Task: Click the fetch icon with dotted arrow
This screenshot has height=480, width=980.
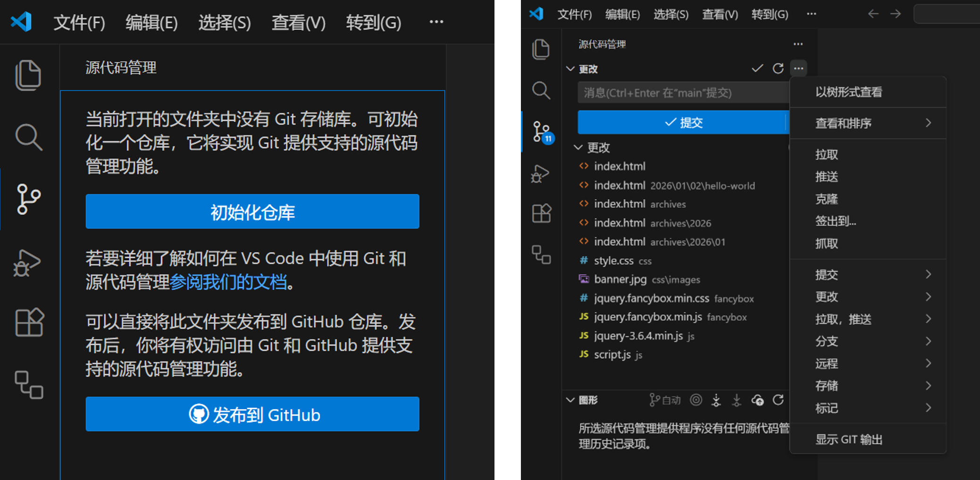Action: pos(716,400)
